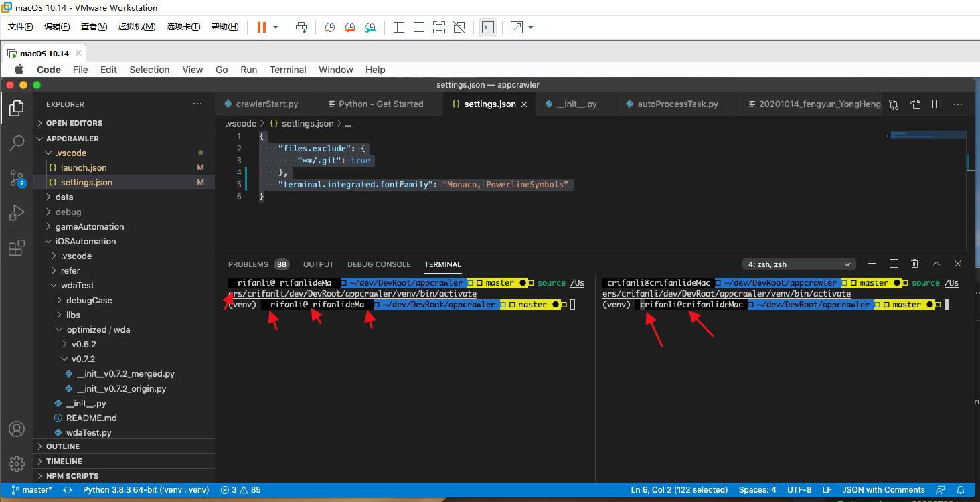Toggle VMware thumbnail bar view
Screen dimensions: 980x502
click(x=419, y=27)
